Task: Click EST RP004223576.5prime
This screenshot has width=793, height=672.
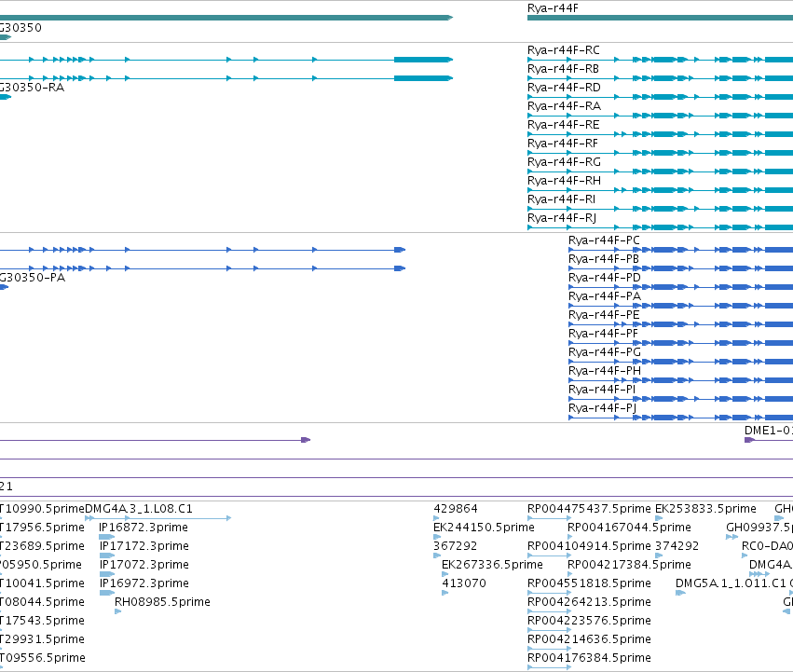Action: (589, 621)
